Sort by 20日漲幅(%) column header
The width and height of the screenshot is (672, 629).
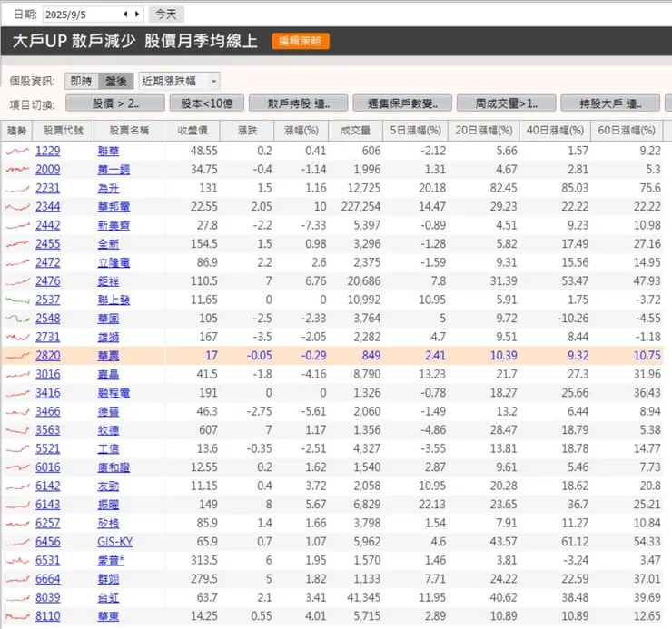[484, 131]
